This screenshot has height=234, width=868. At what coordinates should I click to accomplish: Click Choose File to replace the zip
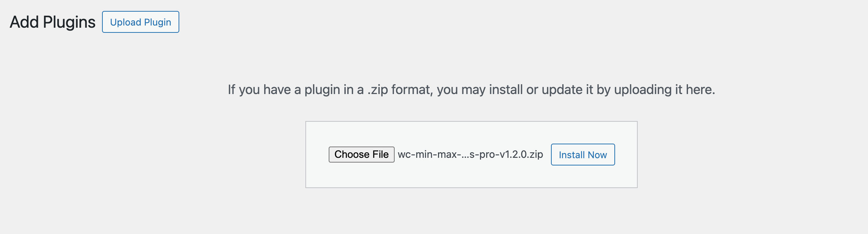361,155
